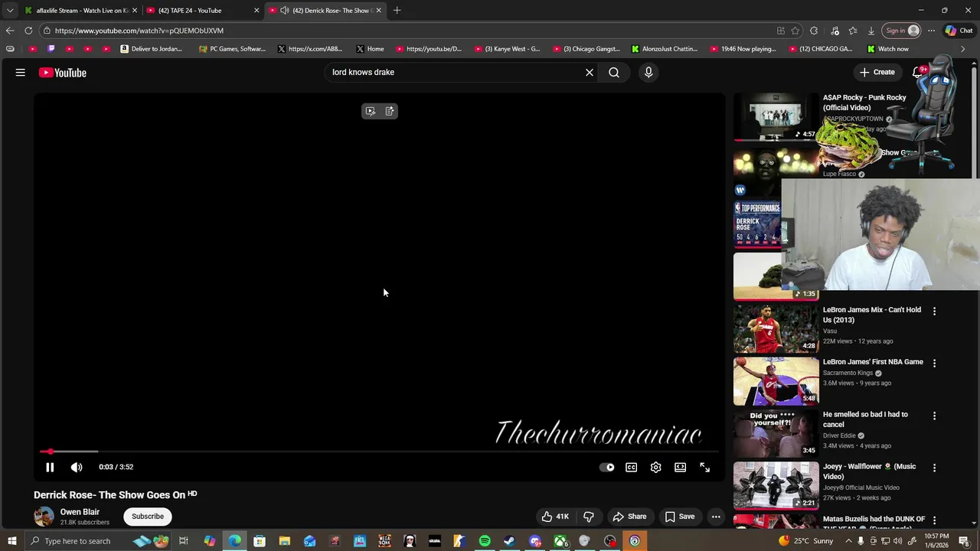The image size is (980, 551).
Task: Open File Explorer from the taskbar
Action: (284, 541)
